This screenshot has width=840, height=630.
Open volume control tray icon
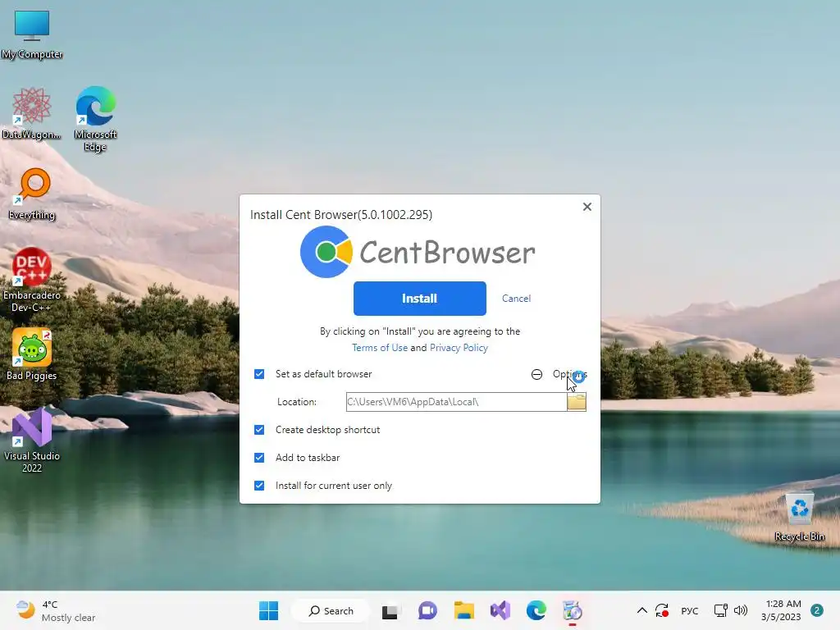(x=741, y=610)
